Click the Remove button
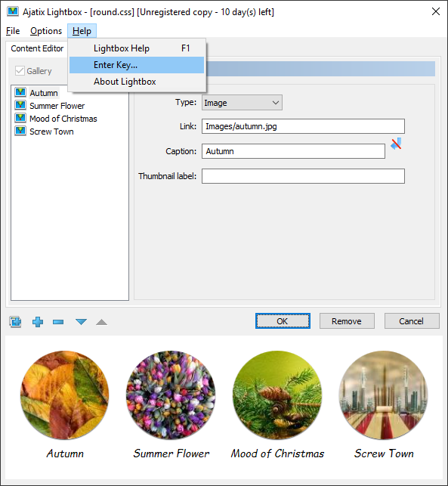The width and height of the screenshot is (448, 486). 347,320
